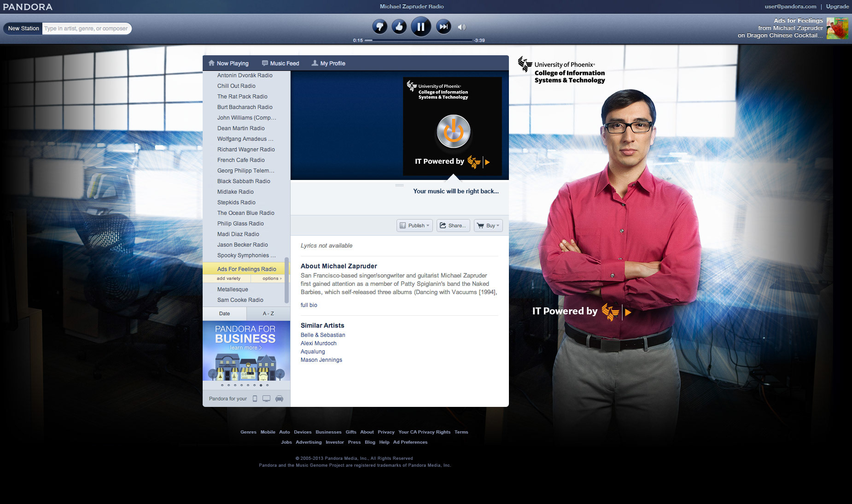Viewport: 852px width, 504px height.
Task: Select Ads For Feelings Radio station
Action: (x=247, y=269)
